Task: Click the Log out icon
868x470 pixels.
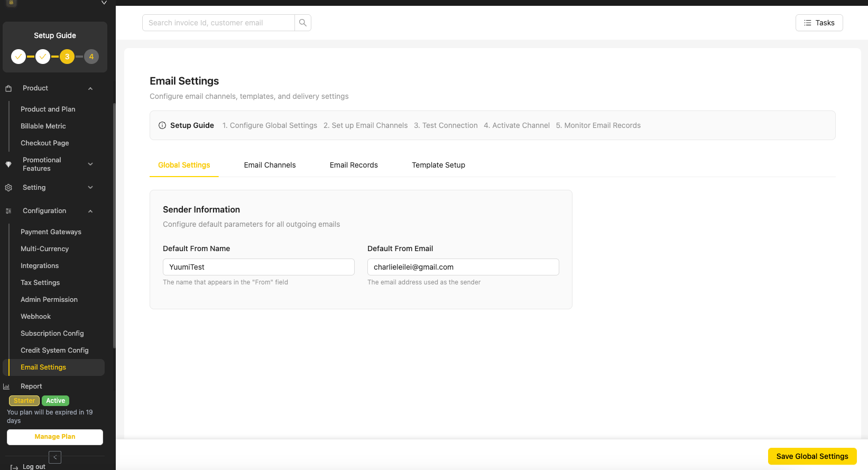Action: click(x=14, y=467)
